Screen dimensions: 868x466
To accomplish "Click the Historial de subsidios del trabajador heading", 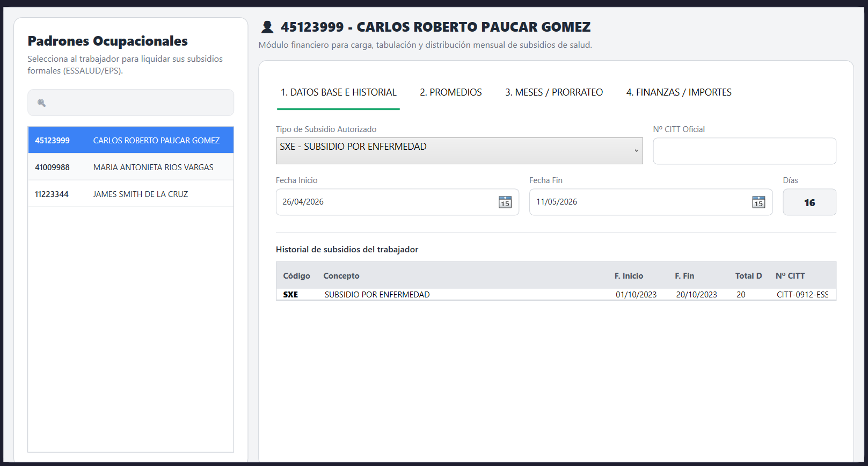I will pyautogui.click(x=347, y=250).
